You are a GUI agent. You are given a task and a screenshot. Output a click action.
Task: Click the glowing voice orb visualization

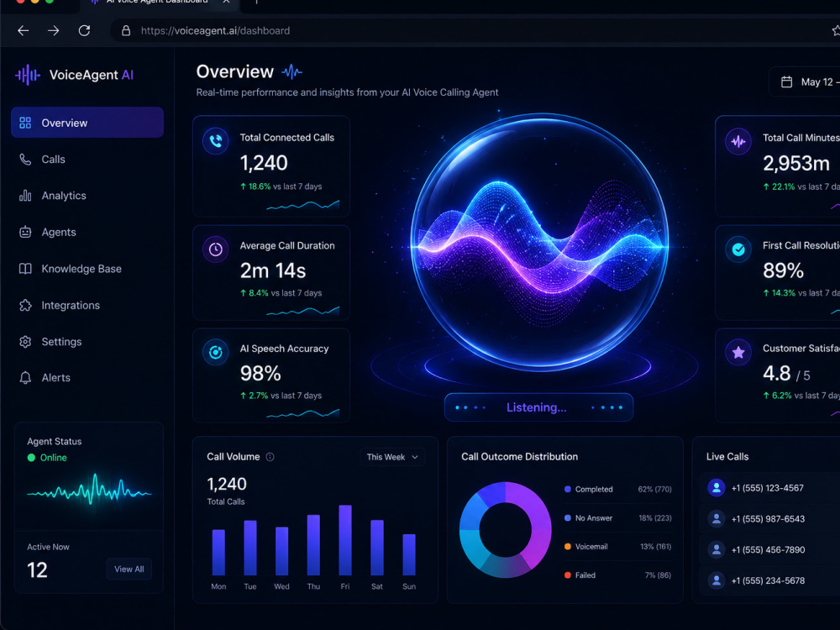click(540, 242)
